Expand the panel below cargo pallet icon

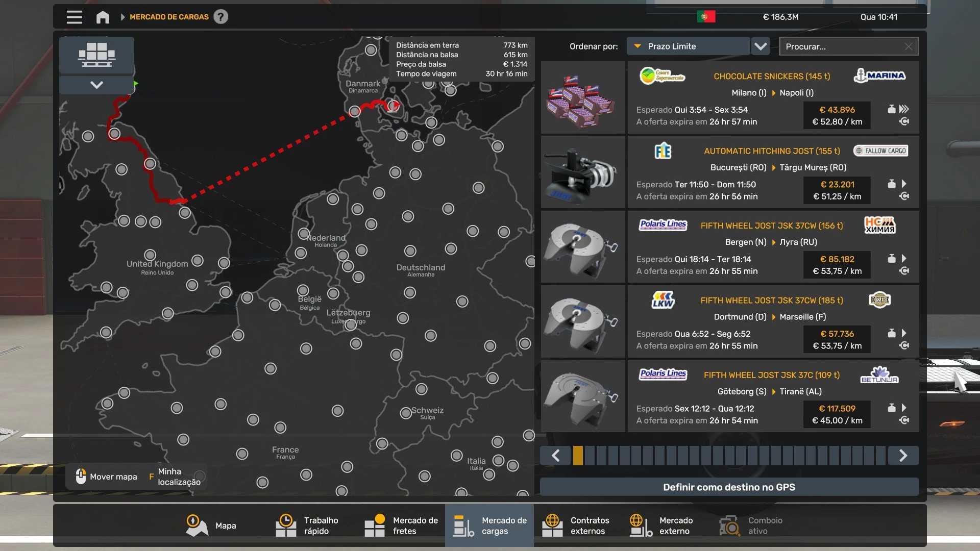point(96,85)
